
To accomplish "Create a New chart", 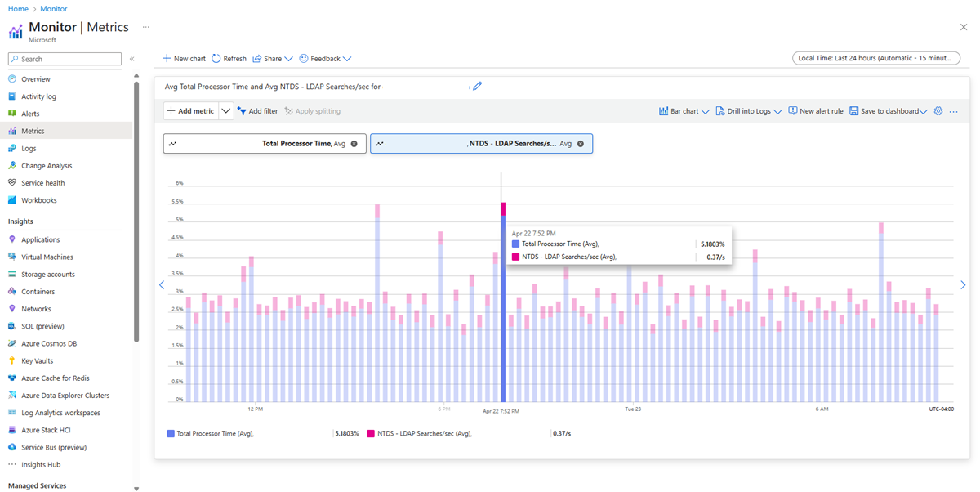I will coord(183,58).
